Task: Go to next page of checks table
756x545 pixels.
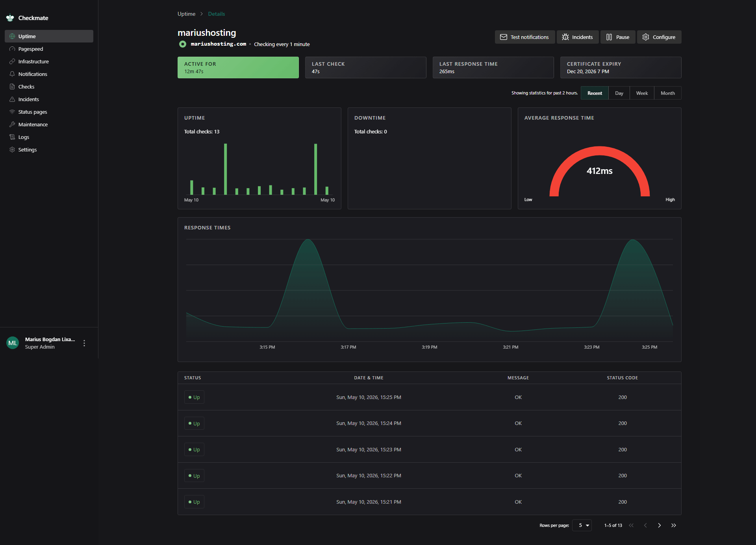Action: pyautogui.click(x=660, y=525)
